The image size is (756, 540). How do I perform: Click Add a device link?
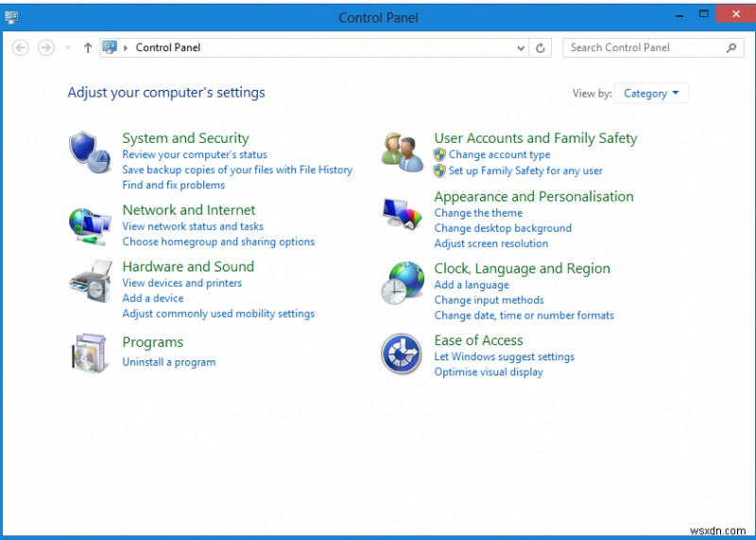click(153, 298)
